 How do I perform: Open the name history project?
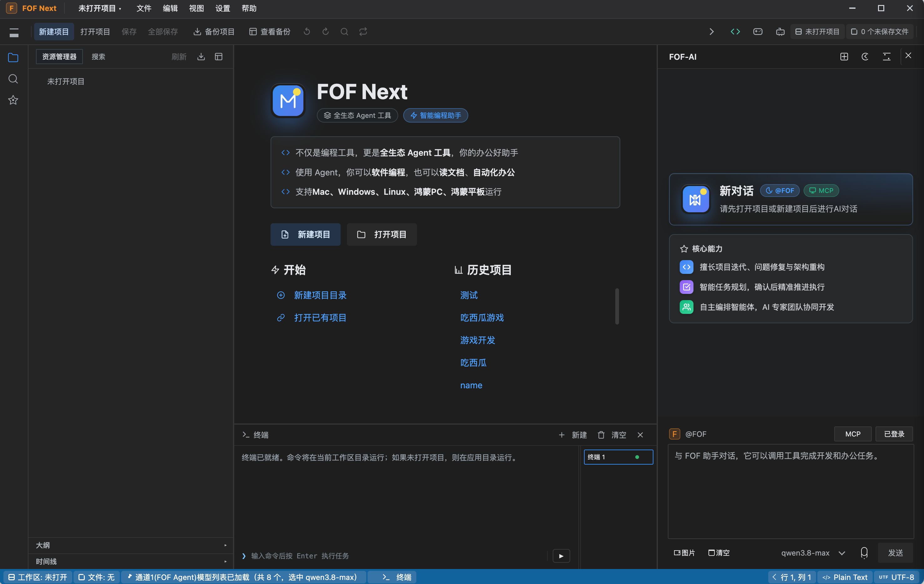tap(471, 385)
